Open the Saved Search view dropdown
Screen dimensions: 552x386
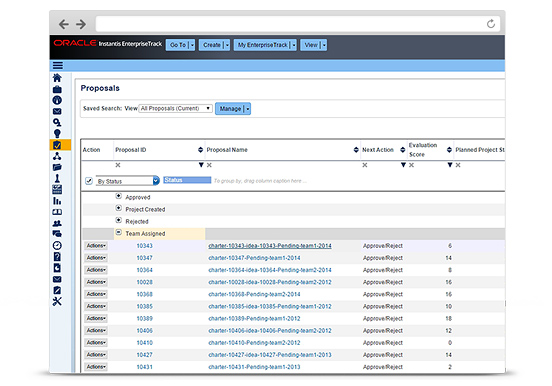pyautogui.click(x=175, y=108)
